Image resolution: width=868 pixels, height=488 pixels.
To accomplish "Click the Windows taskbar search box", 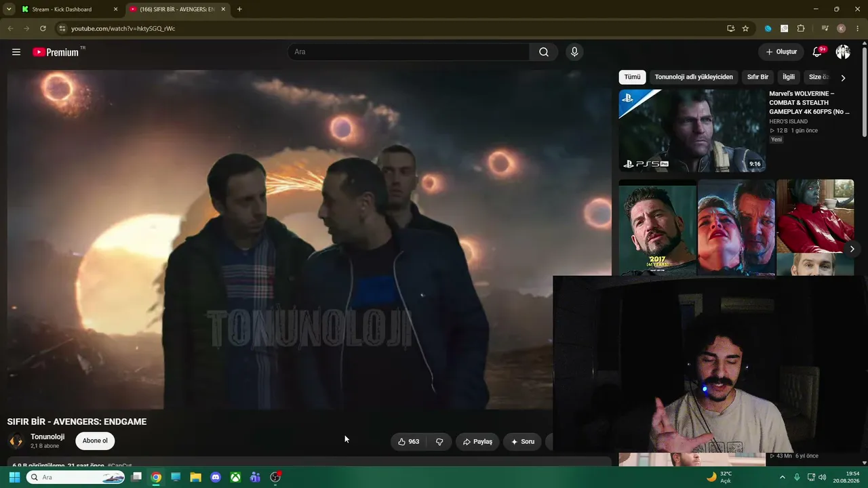I will 76,477.
